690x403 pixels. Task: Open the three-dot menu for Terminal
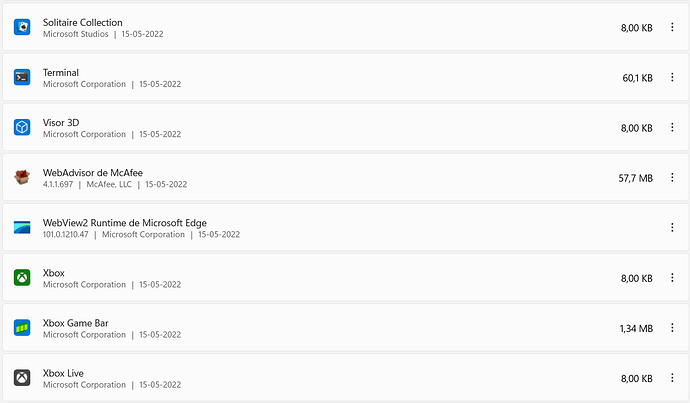tap(672, 77)
